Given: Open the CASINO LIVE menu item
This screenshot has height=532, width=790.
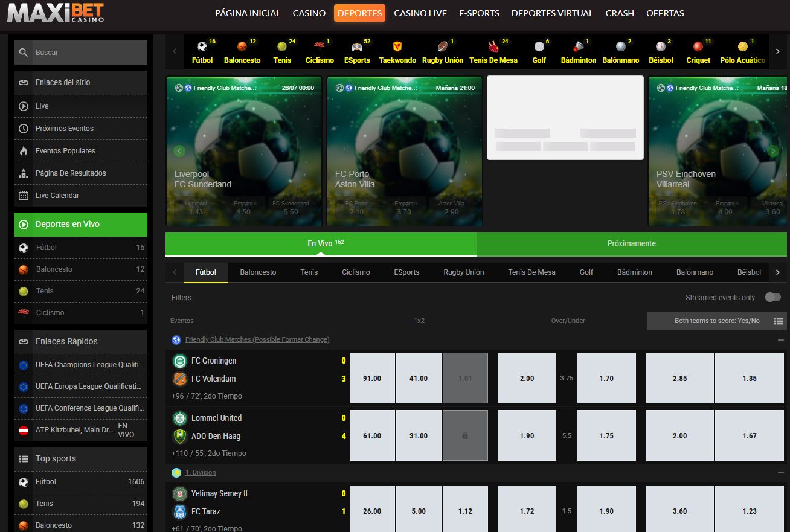Looking at the screenshot, I should [x=420, y=13].
